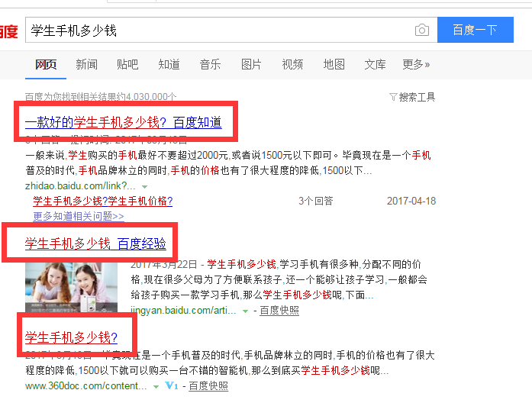Click the two girls thumbnail image
This screenshot has width=532, height=403.
point(71,287)
